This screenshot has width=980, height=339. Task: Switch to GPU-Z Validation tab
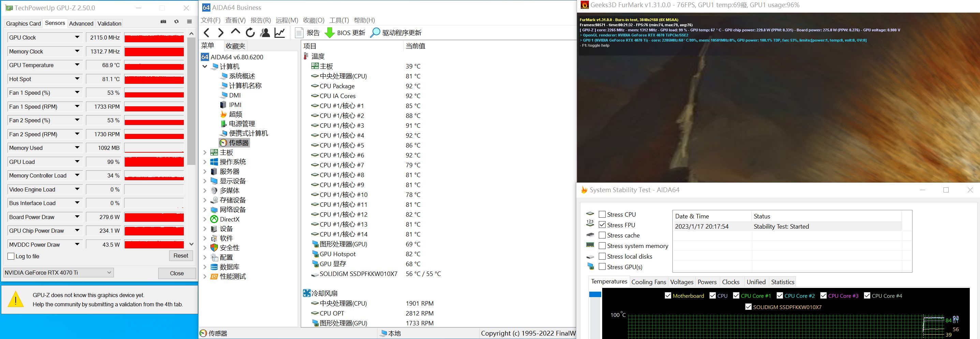point(109,24)
